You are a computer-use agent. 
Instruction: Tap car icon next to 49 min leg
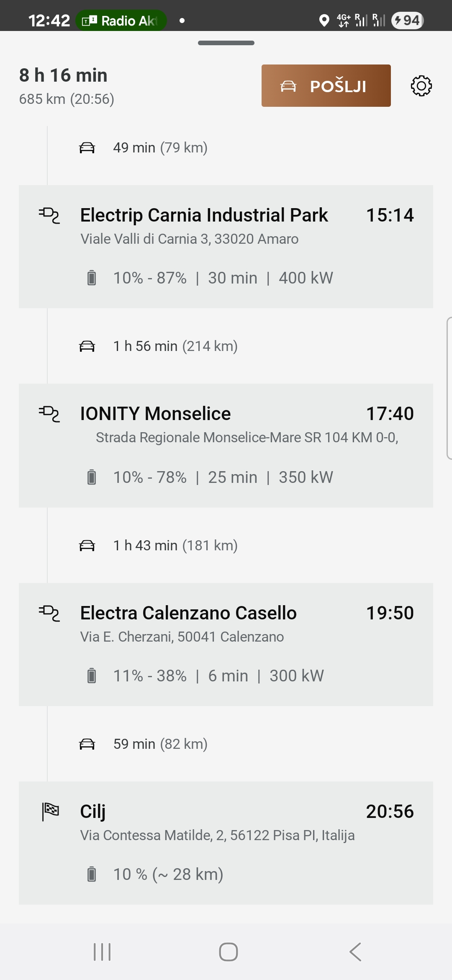tap(87, 148)
